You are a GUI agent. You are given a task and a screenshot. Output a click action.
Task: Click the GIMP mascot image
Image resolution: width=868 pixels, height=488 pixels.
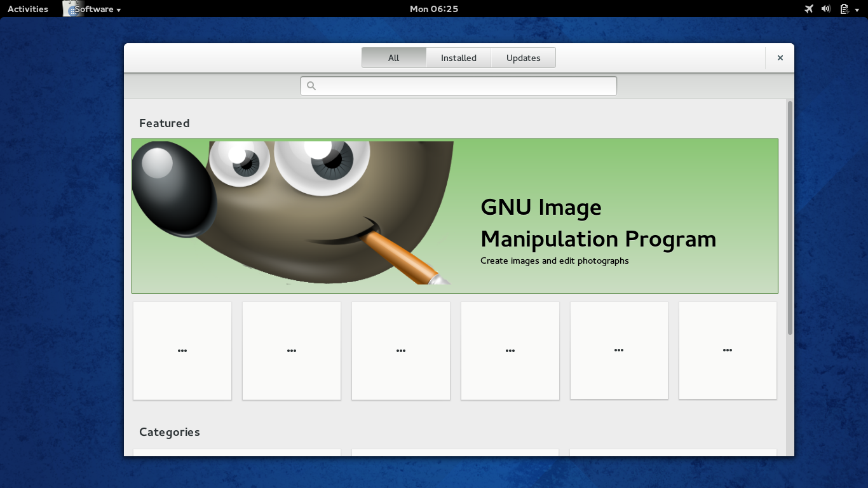293,212
